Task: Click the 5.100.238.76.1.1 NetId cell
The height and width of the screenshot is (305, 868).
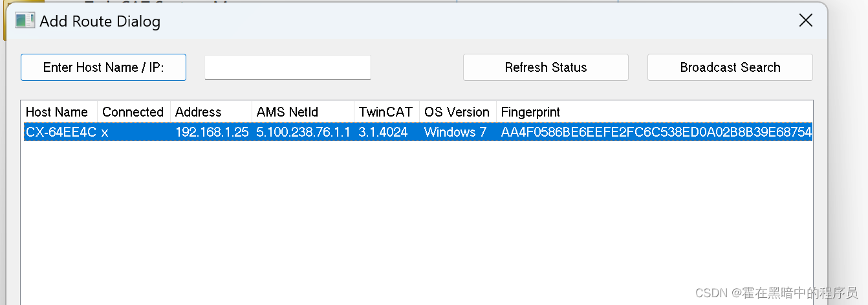Action: pyautogui.click(x=303, y=132)
